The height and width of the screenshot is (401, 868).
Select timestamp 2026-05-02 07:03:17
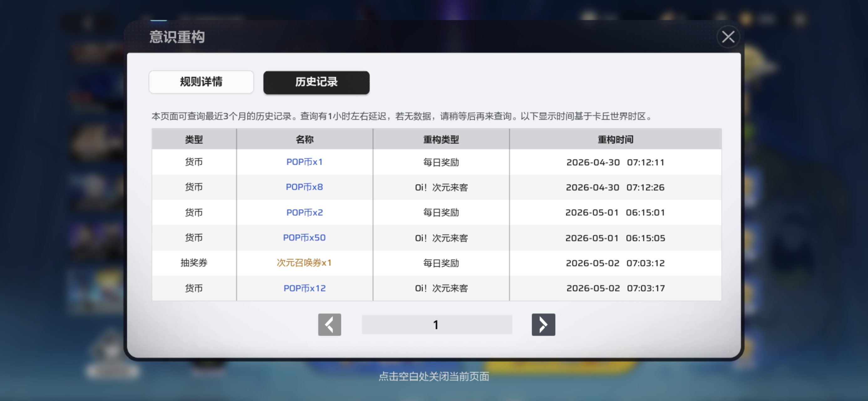tap(615, 288)
